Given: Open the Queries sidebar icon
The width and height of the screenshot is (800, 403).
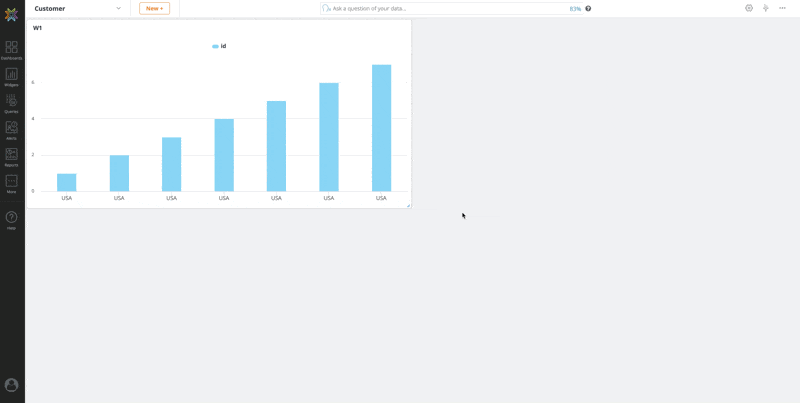Looking at the screenshot, I should coord(11,103).
